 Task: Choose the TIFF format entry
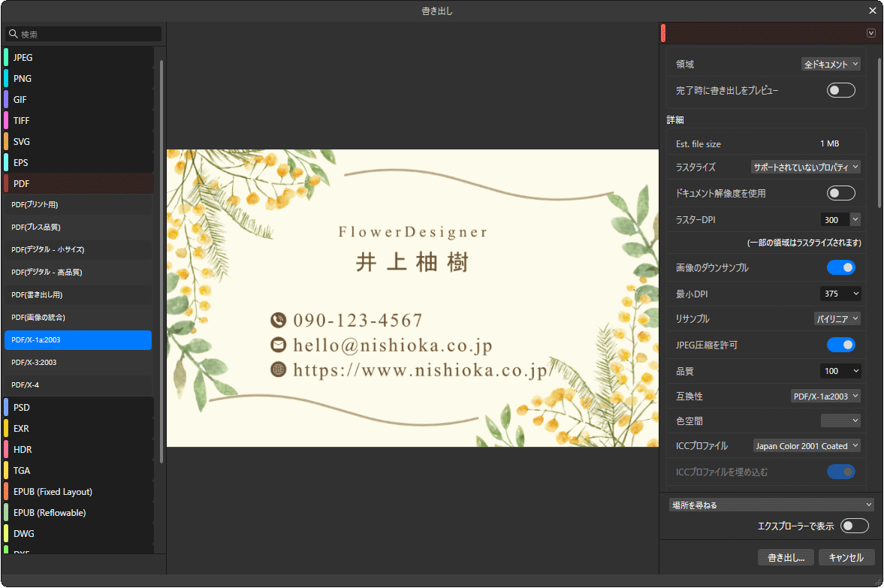pos(23,120)
